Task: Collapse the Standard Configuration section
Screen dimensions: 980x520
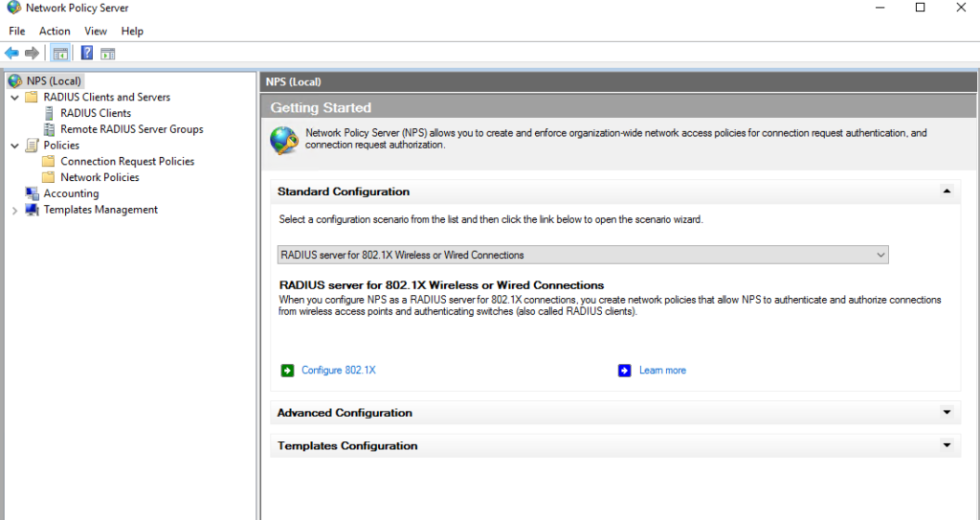Action: (x=947, y=192)
